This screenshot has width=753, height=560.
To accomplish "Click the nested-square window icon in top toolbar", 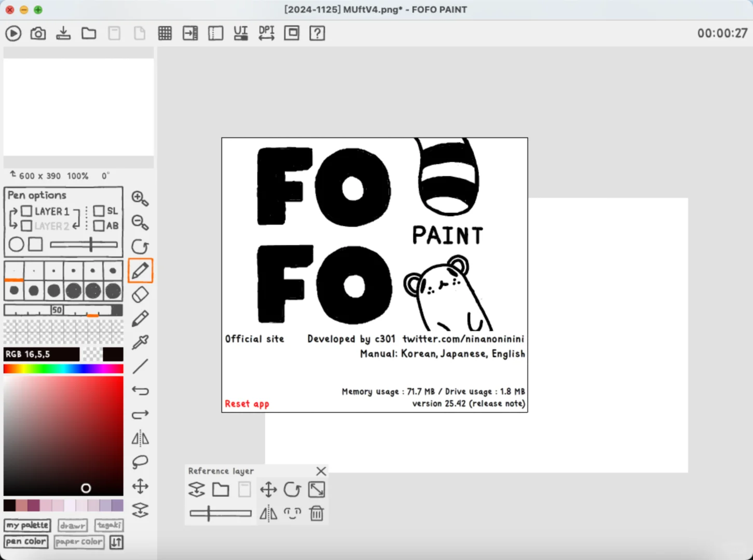I will 292,33.
